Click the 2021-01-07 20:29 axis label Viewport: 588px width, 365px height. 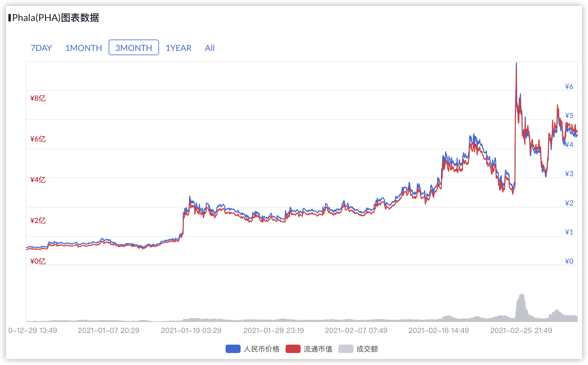click(109, 331)
